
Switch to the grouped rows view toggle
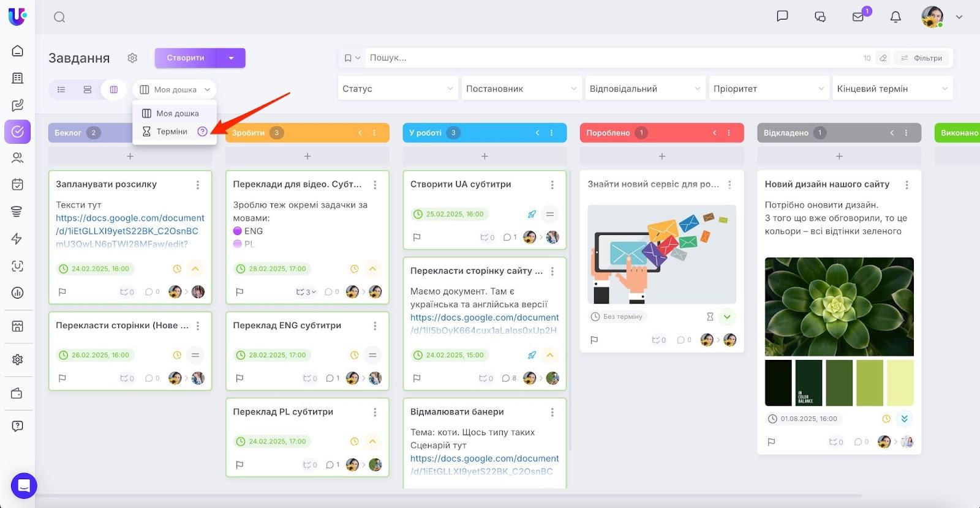(88, 89)
